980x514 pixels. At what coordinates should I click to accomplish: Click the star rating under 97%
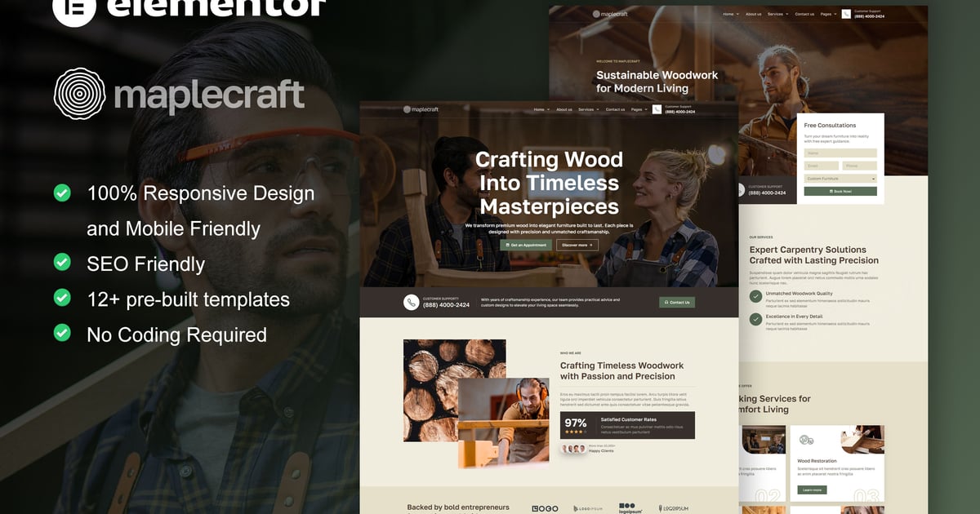pyautogui.click(x=575, y=432)
